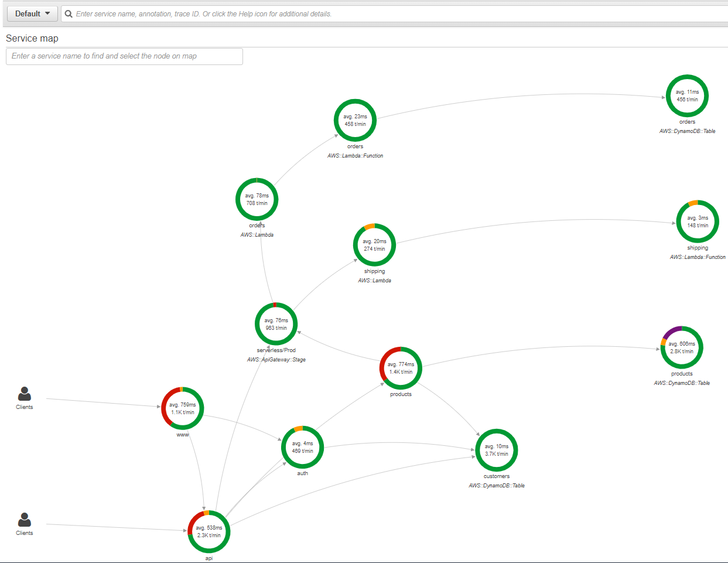The image size is (728, 563).
Task: Click the search magnifier icon
Action: coord(69,14)
